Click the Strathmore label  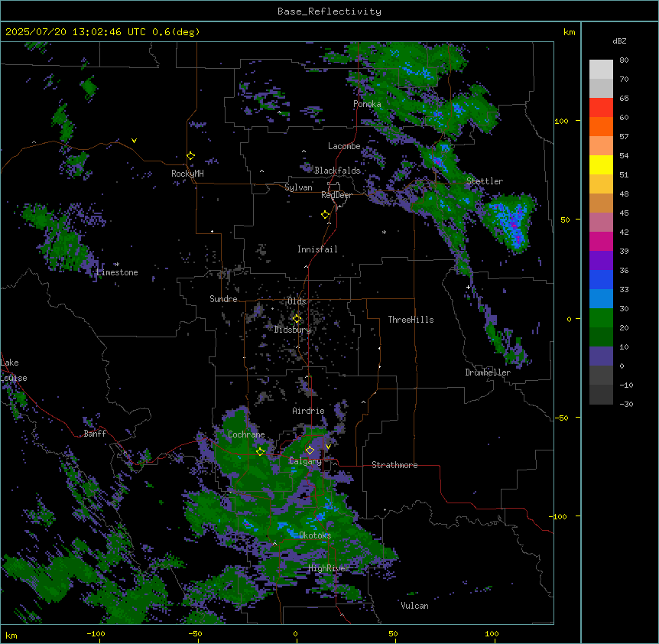[394, 465]
